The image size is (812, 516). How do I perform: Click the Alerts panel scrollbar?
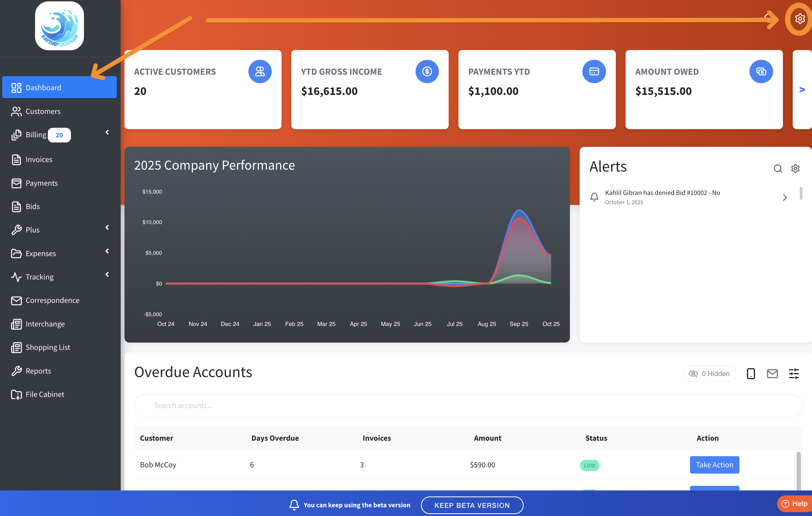pyautogui.click(x=801, y=194)
